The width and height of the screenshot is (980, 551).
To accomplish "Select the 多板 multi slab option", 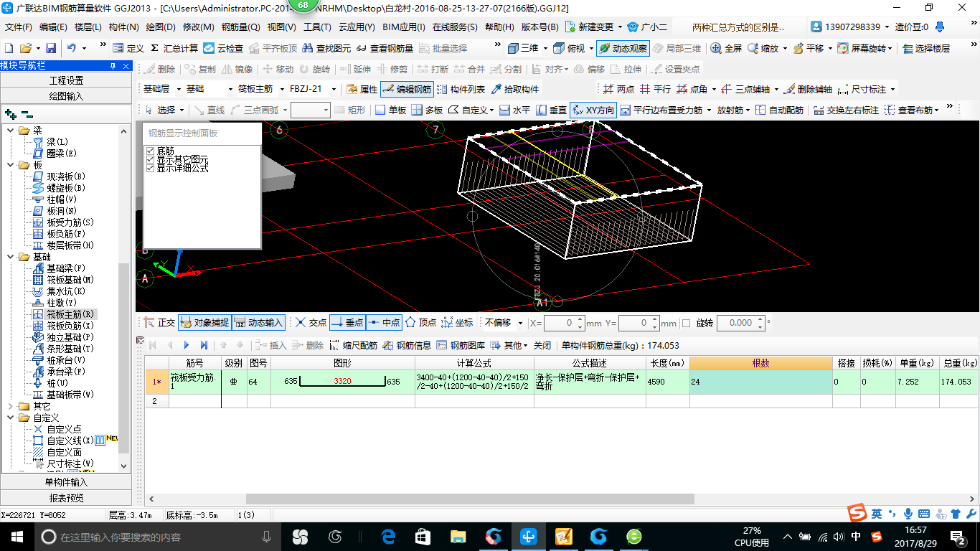I will pos(428,110).
